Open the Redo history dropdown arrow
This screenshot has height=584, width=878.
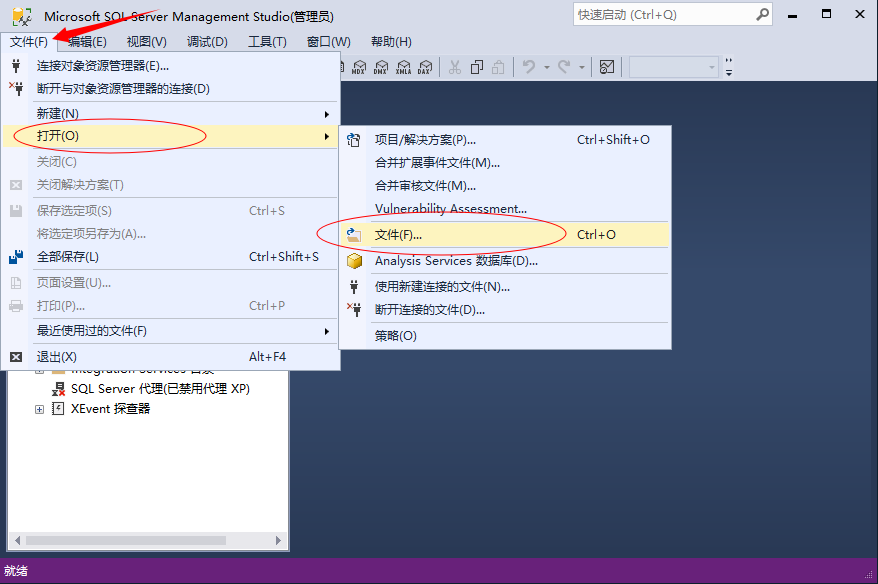582,68
